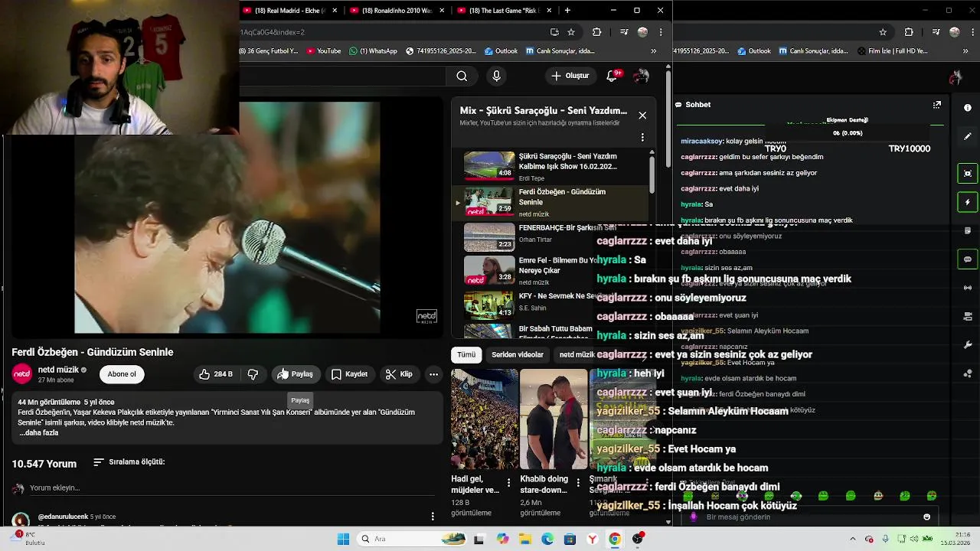
Task: Click the Oluştur create button
Action: point(570,76)
